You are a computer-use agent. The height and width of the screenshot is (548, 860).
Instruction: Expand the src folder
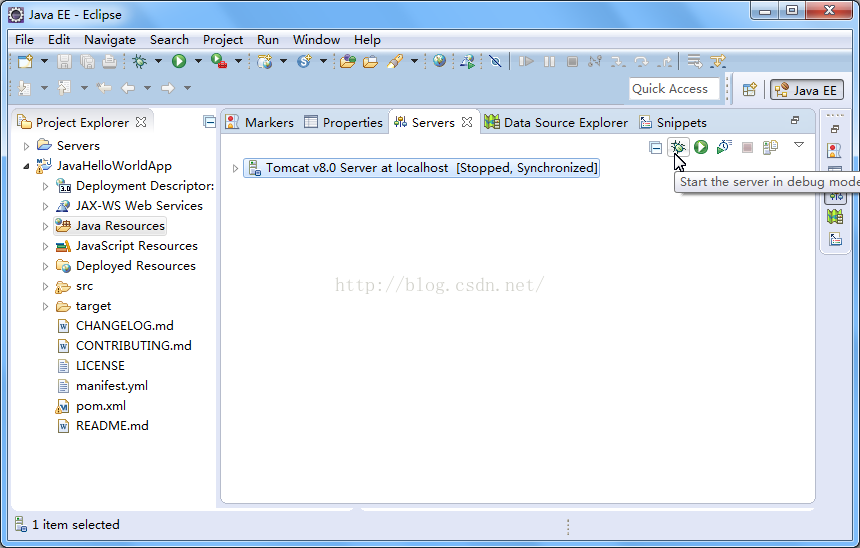click(x=45, y=286)
